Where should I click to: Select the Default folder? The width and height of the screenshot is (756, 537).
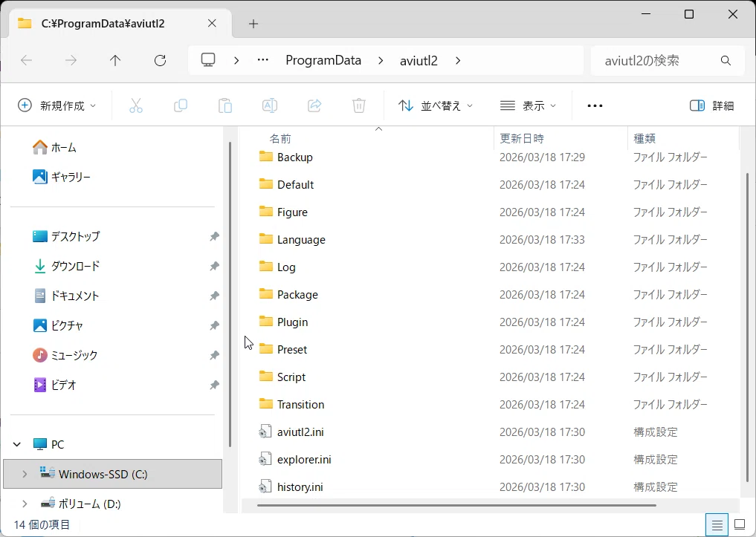[296, 185]
